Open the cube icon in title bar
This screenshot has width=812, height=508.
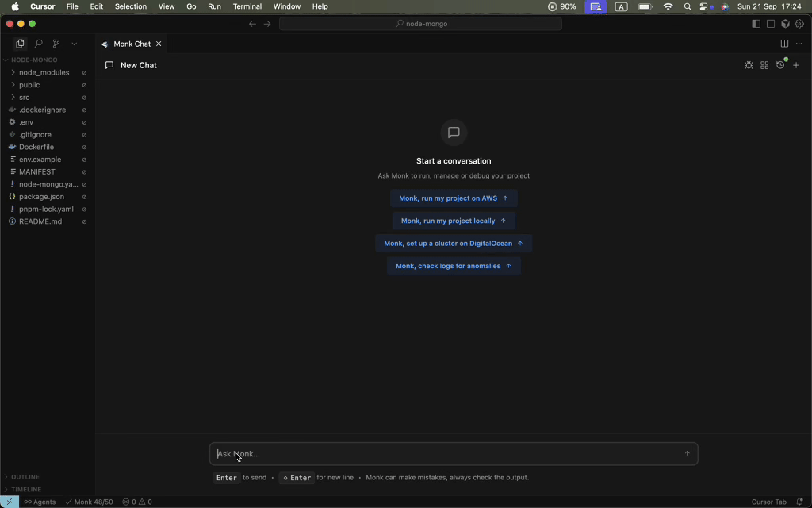tap(786, 24)
